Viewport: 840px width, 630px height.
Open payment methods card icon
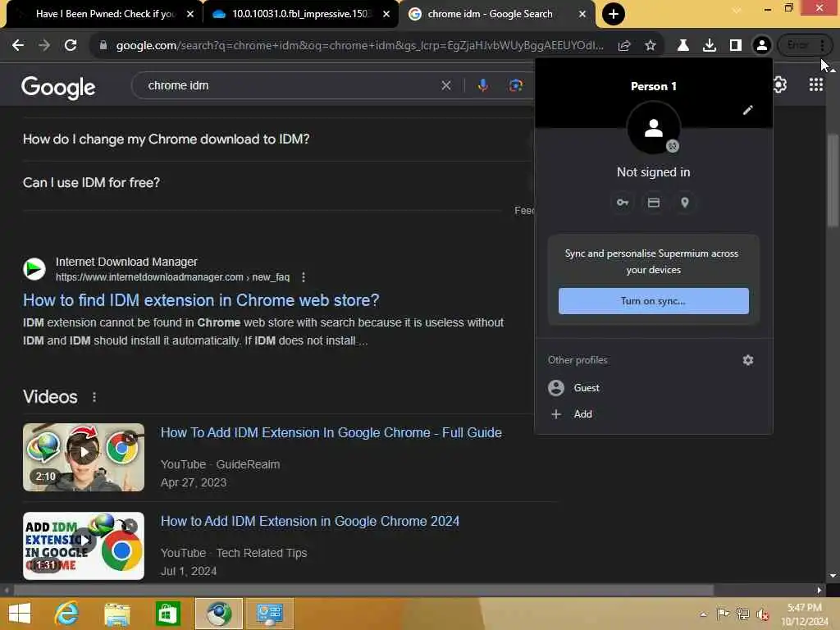[654, 203]
